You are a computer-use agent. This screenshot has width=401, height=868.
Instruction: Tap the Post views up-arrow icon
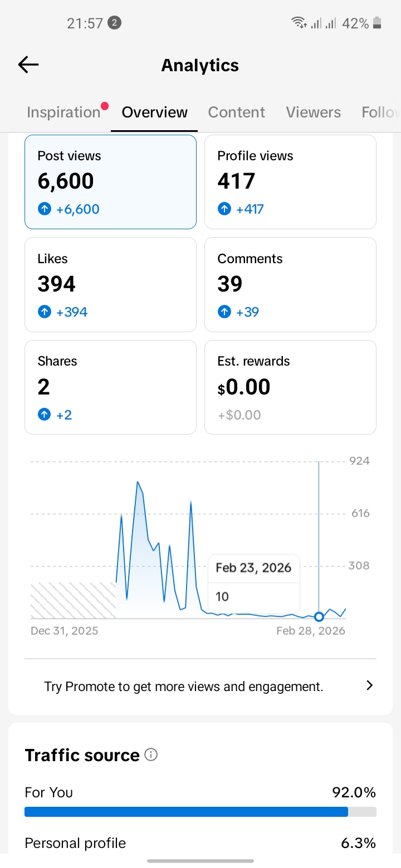(45, 209)
